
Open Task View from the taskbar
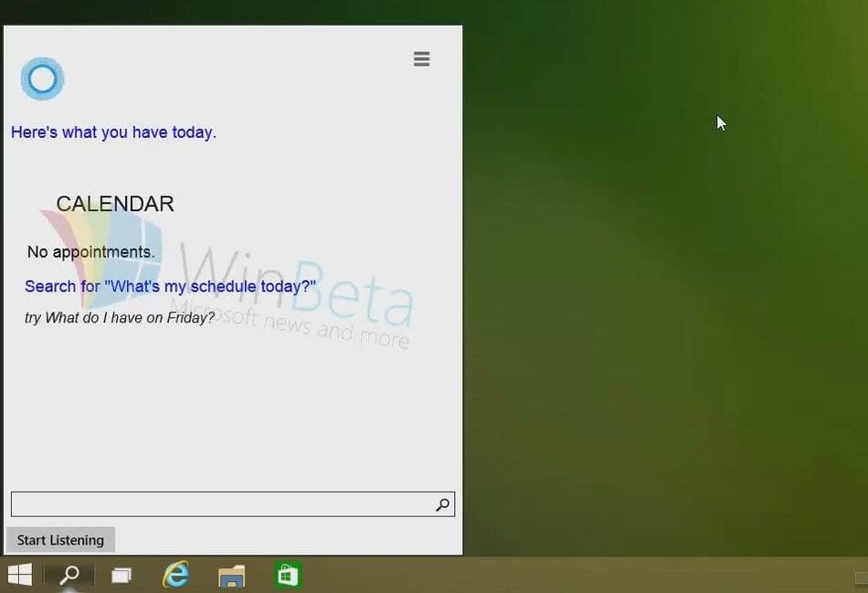tap(122, 576)
